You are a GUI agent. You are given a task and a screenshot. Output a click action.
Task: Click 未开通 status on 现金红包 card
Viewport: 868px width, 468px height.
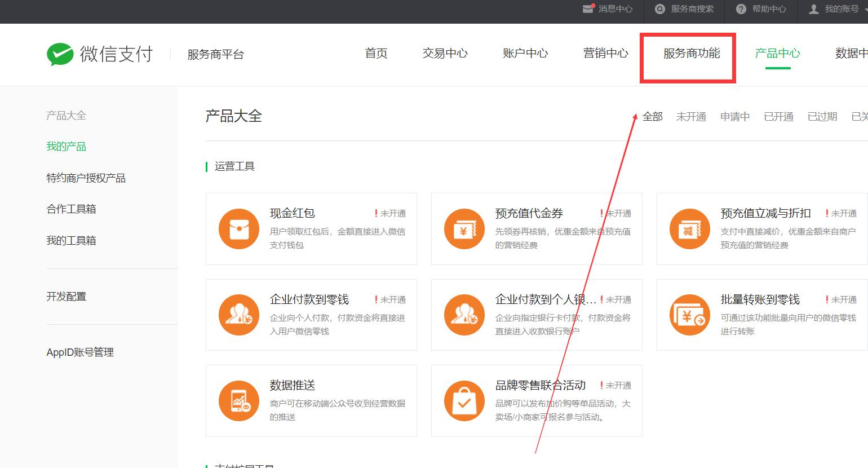pyautogui.click(x=393, y=214)
